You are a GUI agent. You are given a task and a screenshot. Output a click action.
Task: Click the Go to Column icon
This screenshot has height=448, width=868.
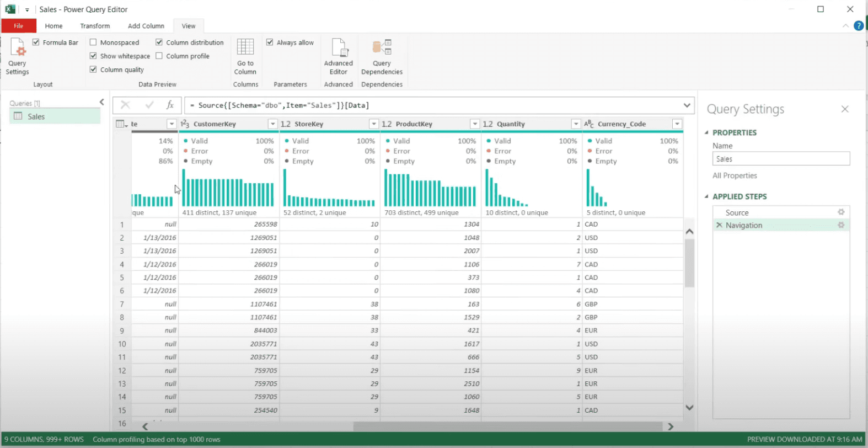point(245,56)
